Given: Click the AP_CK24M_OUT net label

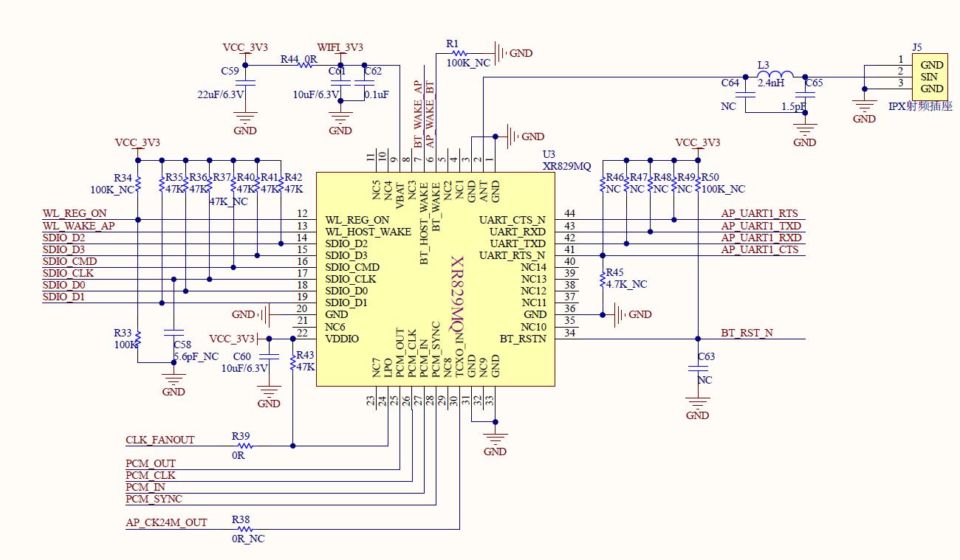Looking at the screenshot, I should (x=166, y=522).
